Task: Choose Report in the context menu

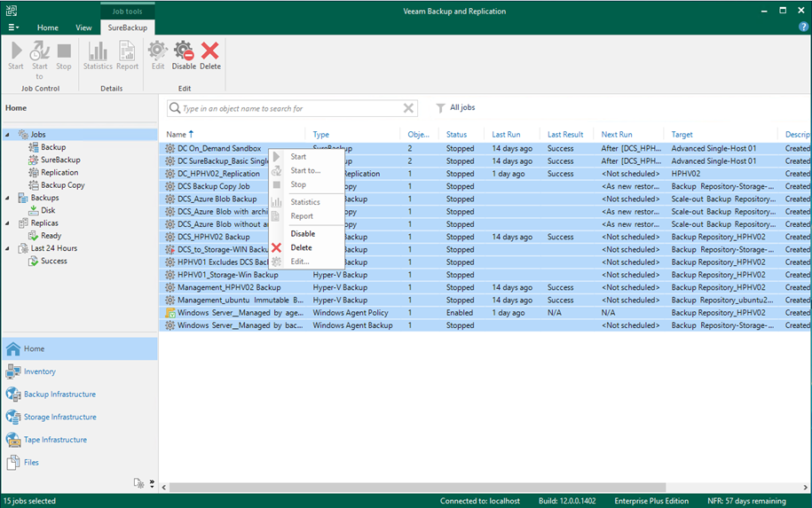Action: click(307, 216)
